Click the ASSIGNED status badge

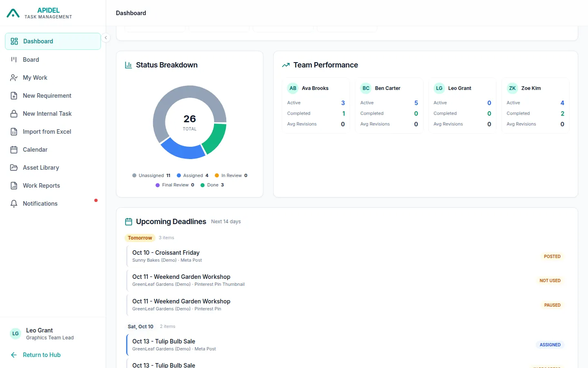point(550,345)
